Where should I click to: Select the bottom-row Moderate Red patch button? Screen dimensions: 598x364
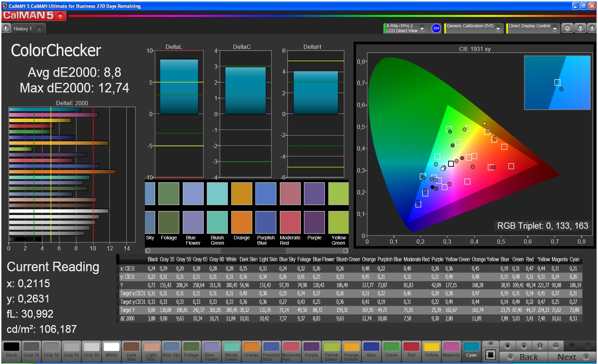pos(291,351)
